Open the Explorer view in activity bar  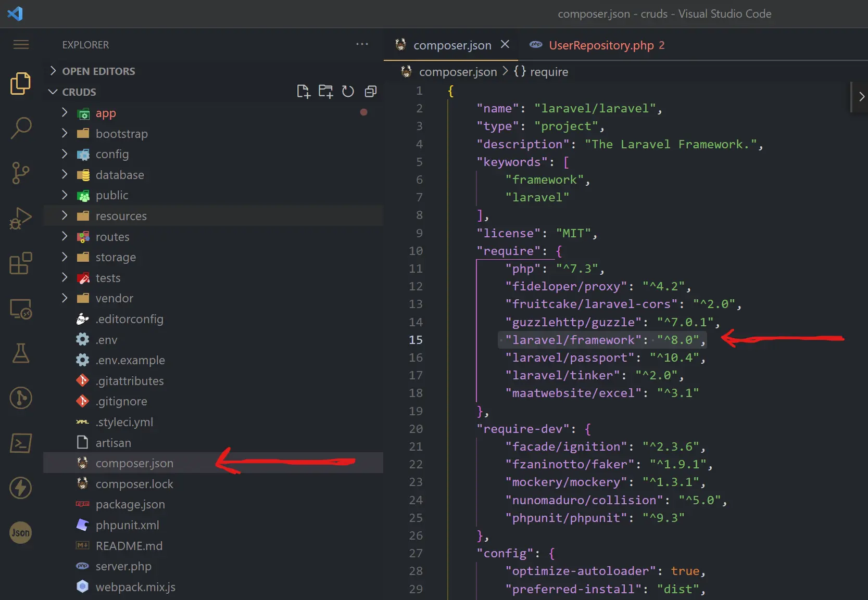(x=21, y=84)
